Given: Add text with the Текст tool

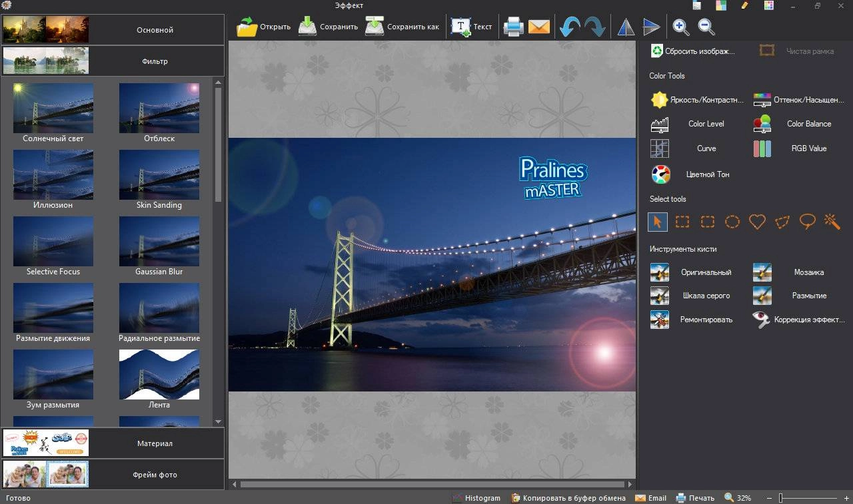Looking at the screenshot, I should click(471, 27).
